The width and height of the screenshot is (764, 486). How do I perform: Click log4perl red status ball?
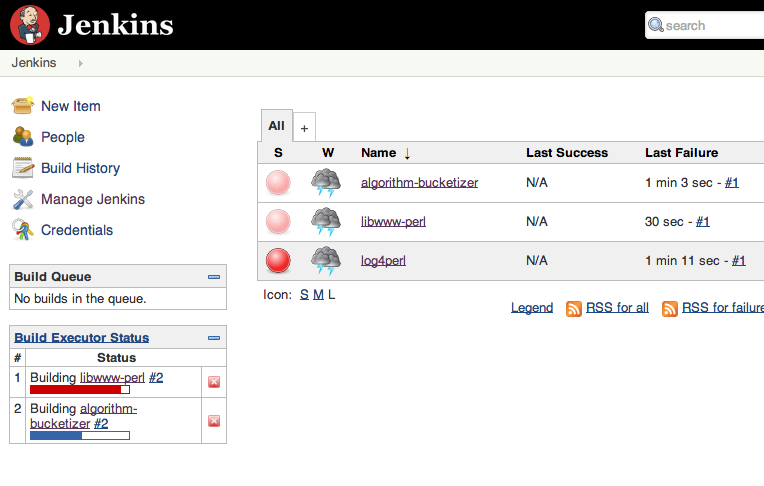click(x=278, y=261)
